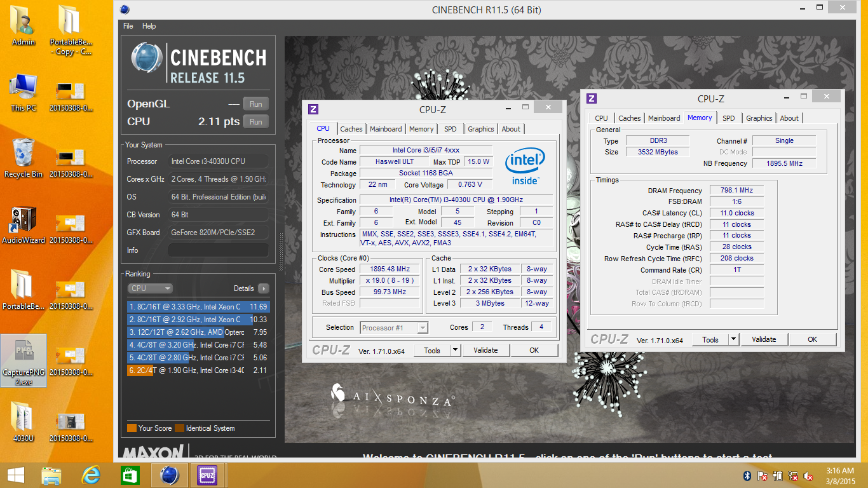
Task: Select ranking row 8C/16T @ 2.92 GHz Xeon
Action: (x=198, y=320)
